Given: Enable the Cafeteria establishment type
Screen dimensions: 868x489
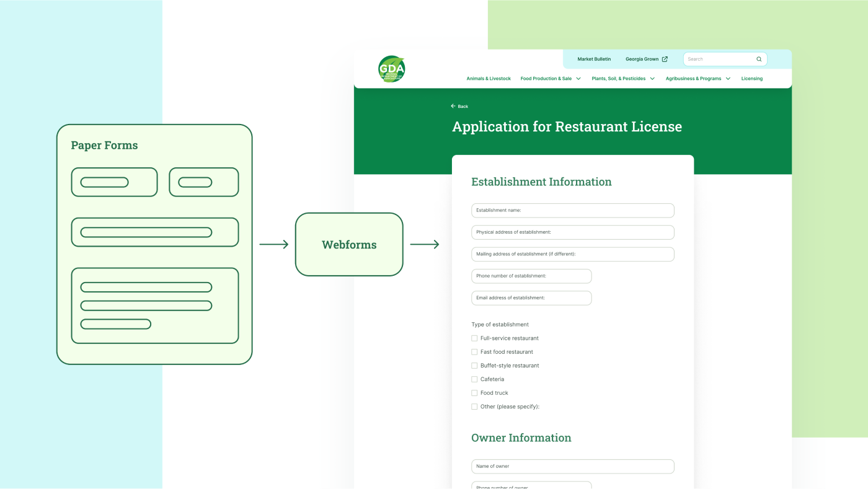Looking at the screenshot, I should pos(474,378).
